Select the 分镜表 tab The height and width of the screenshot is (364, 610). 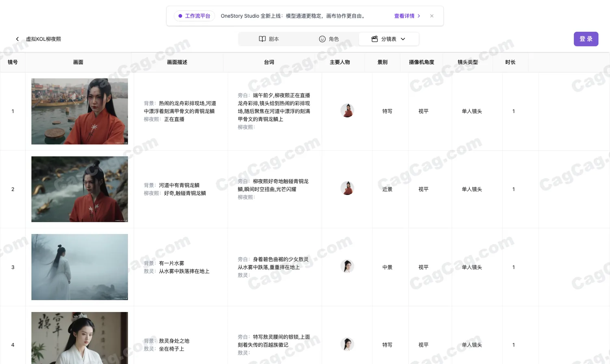[388, 39]
